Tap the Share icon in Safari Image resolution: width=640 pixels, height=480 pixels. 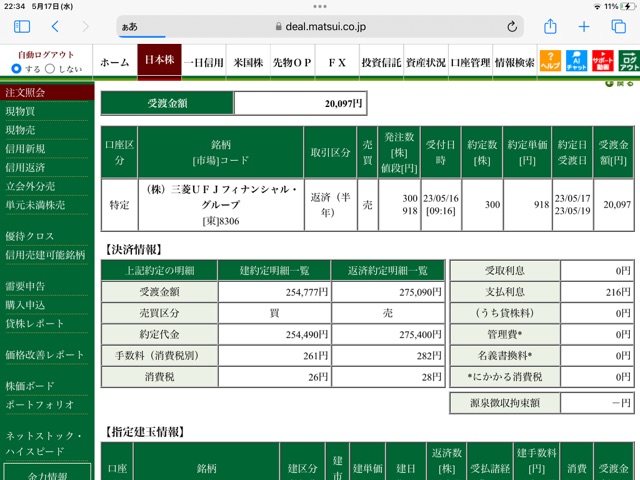tap(550, 26)
